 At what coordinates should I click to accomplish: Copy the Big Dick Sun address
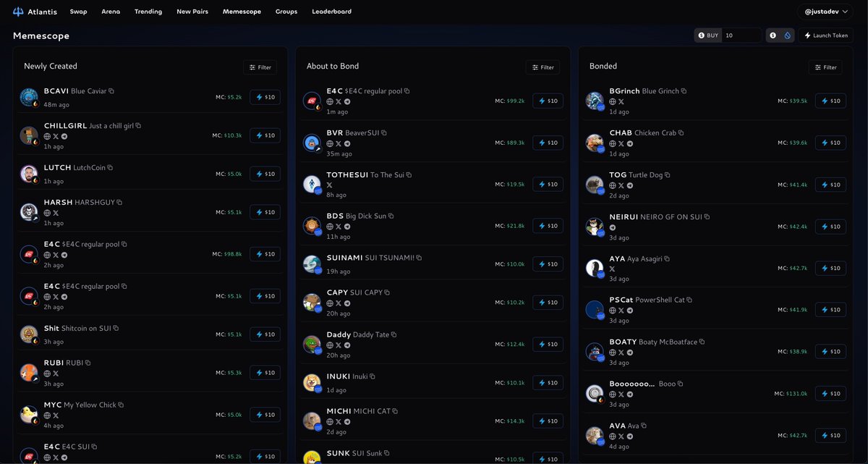[391, 216]
